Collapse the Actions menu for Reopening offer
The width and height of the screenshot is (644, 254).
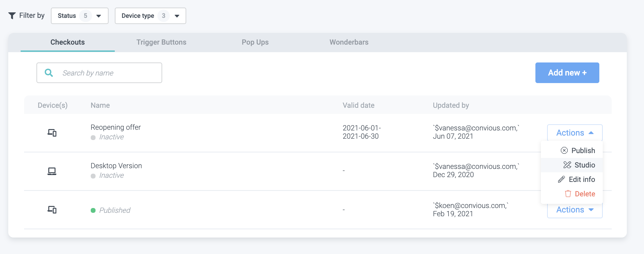point(575,133)
